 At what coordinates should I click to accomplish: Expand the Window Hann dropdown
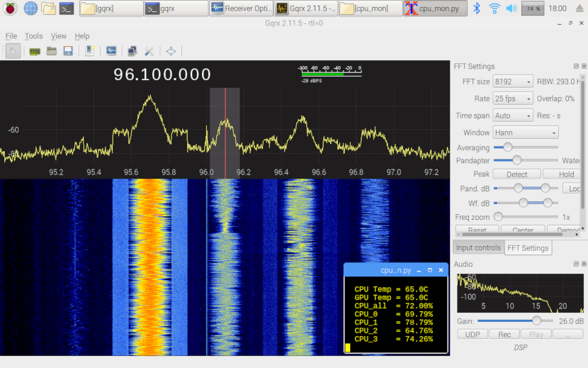click(526, 133)
